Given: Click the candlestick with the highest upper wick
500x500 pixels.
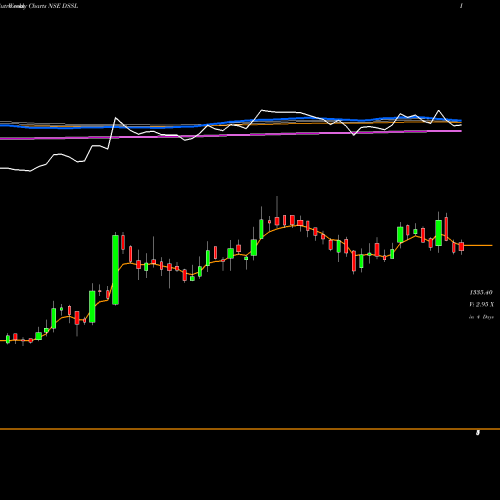Looking at the screenshot, I should tap(277, 220).
